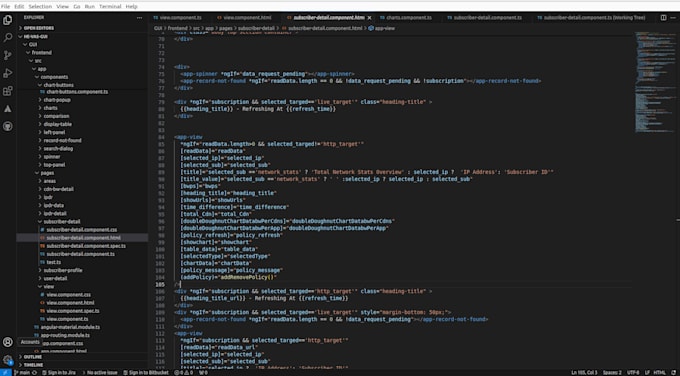
Task: Click No active issue status item
Action: 99,373
